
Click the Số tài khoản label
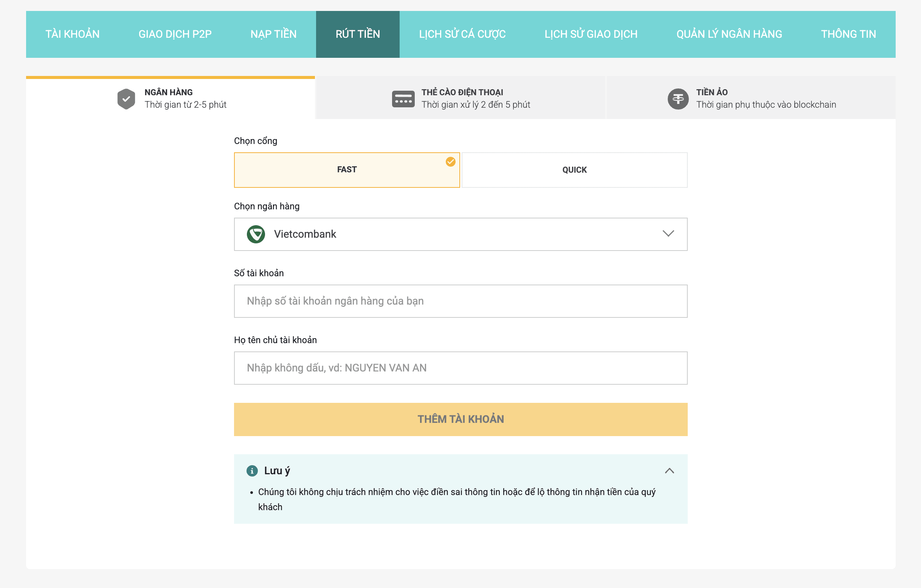(259, 273)
